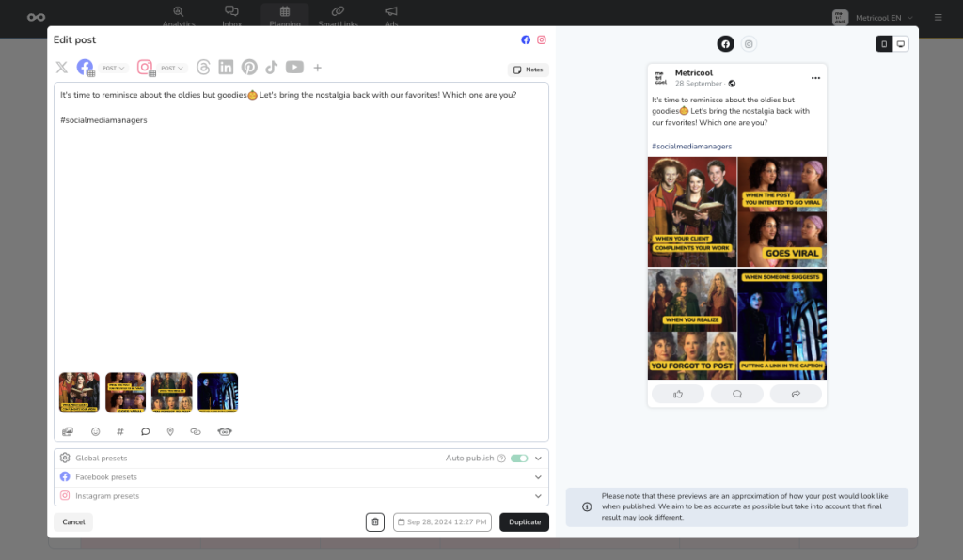Select the third attached image thumbnail

(172, 393)
